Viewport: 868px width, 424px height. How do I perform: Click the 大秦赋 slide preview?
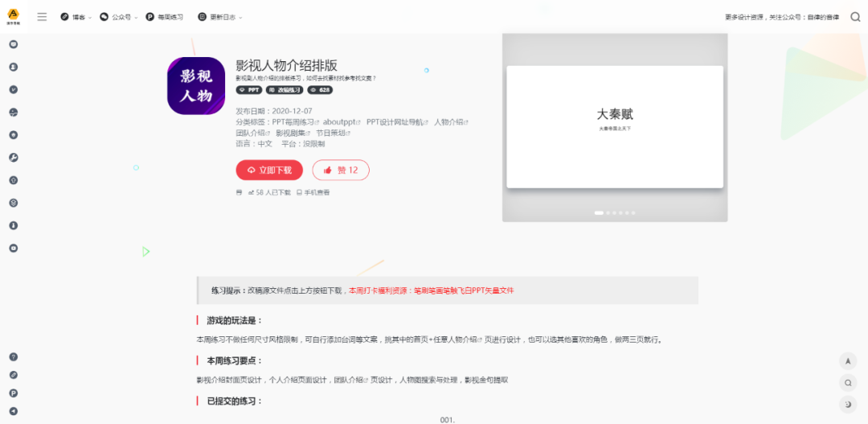[x=615, y=126]
